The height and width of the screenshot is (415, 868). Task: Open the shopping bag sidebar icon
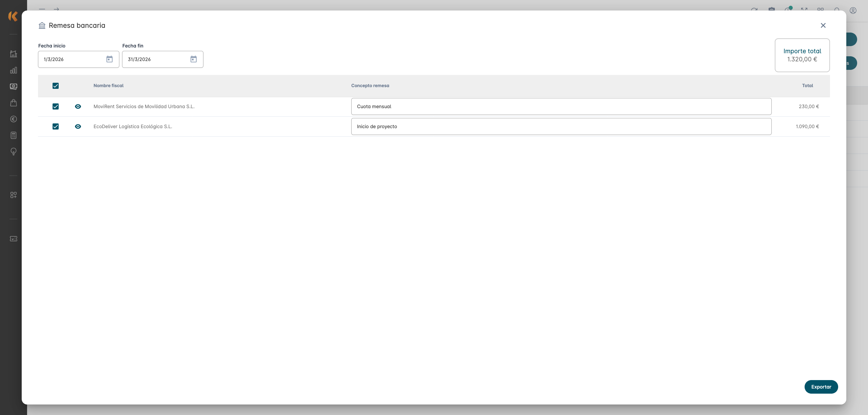point(14,103)
